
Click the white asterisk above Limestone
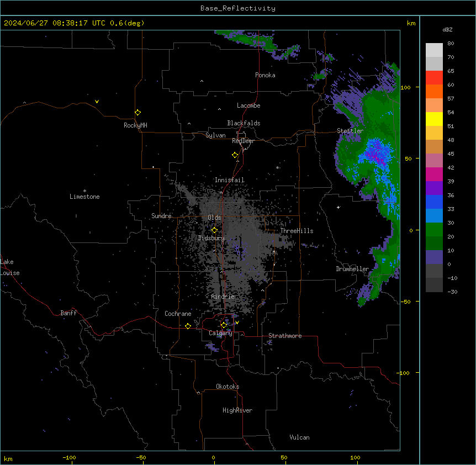tap(84, 191)
